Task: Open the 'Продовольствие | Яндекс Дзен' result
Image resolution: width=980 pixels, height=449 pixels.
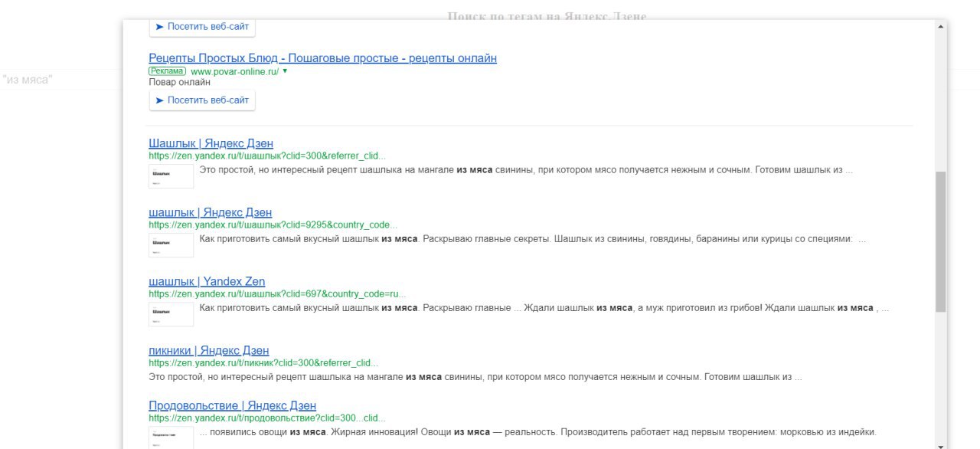Action: click(232, 405)
